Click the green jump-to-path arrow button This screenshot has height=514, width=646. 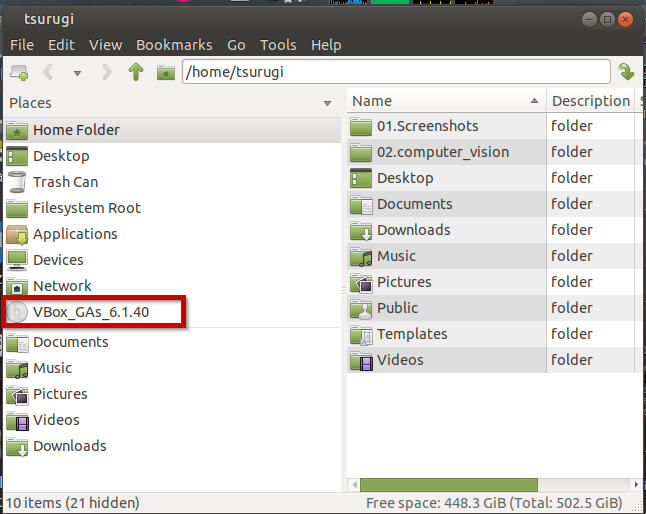coord(626,72)
